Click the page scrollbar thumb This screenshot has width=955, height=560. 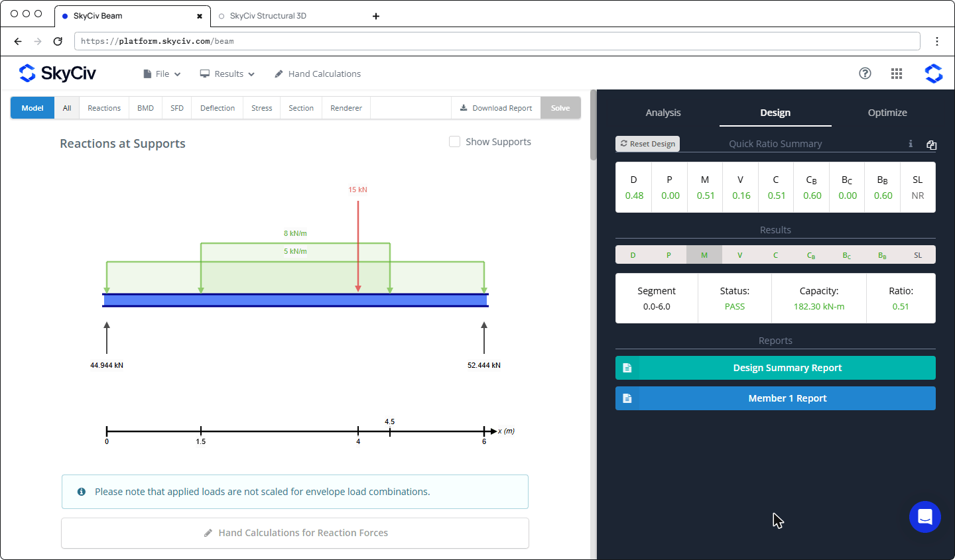[594, 125]
